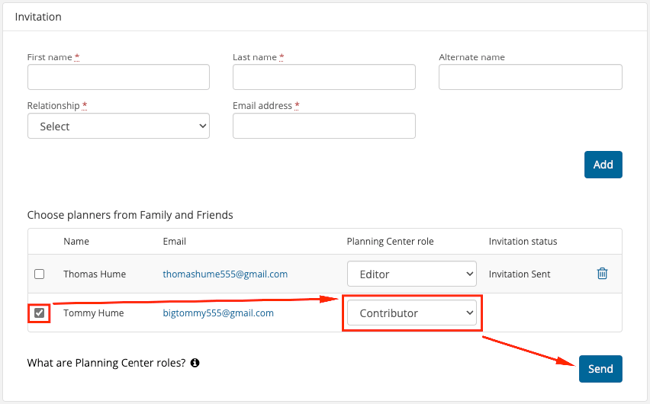This screenshot has height=404, width=650.
Task: Click the Invitation status column header
Action: tap(523, 241)
